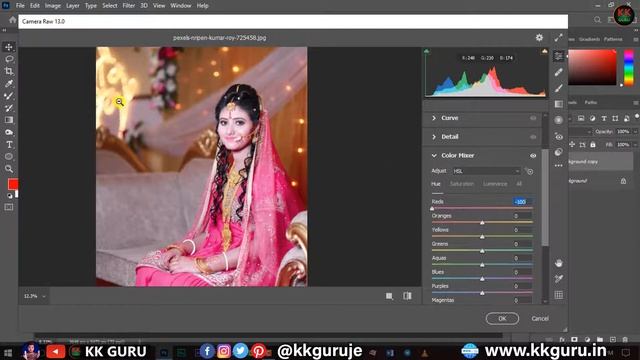640x360 pixels.
Task: Select the Move tool in Photoshop toolbar
Action: click(x=9, y=47)
